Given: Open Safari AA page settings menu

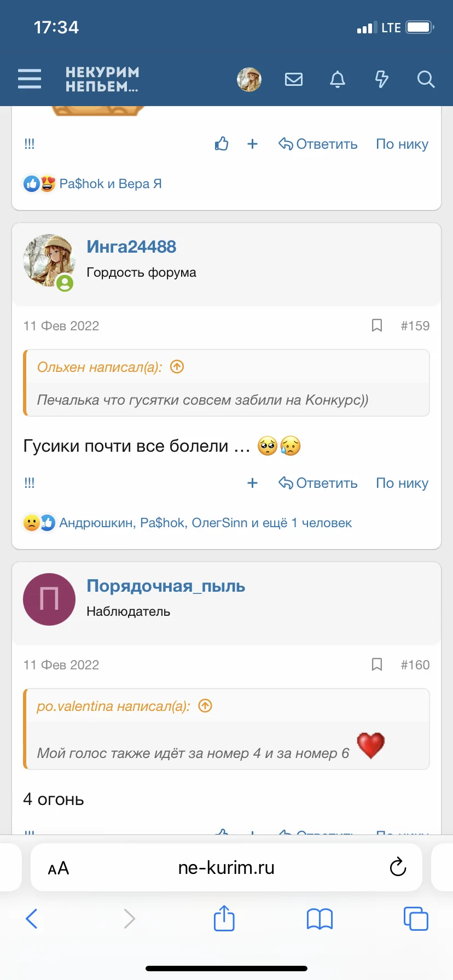Looking at the screenshot, I should (x=59, y=868).
